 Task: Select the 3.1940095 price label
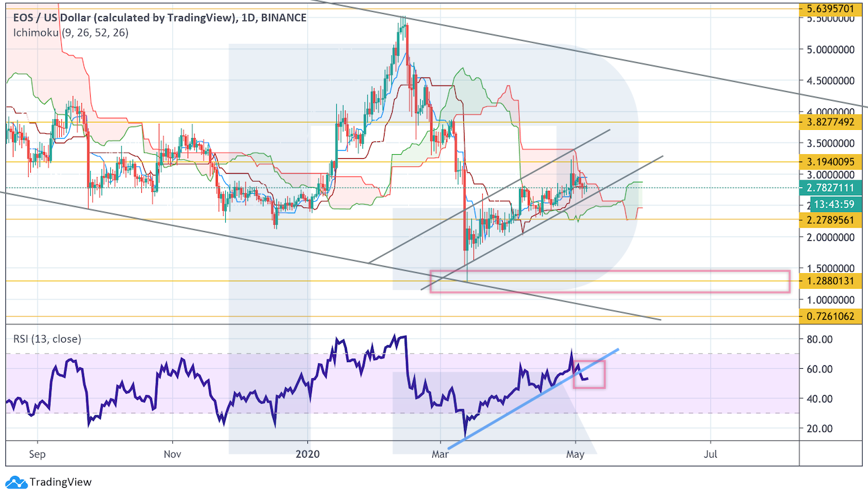[832, 162]
